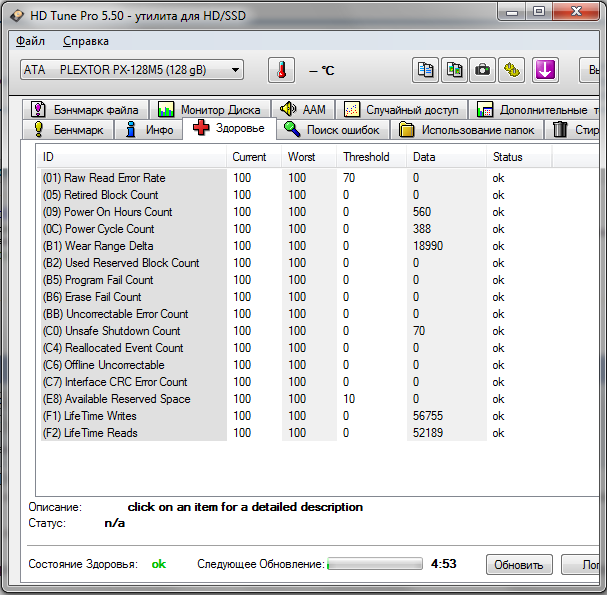
Task: Switch to the Монитор Диска tab
Action: [x=210, y=110]
